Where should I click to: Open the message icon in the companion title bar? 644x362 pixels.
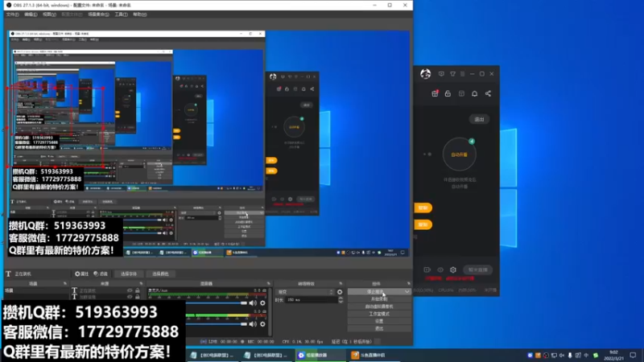(441, 74)
